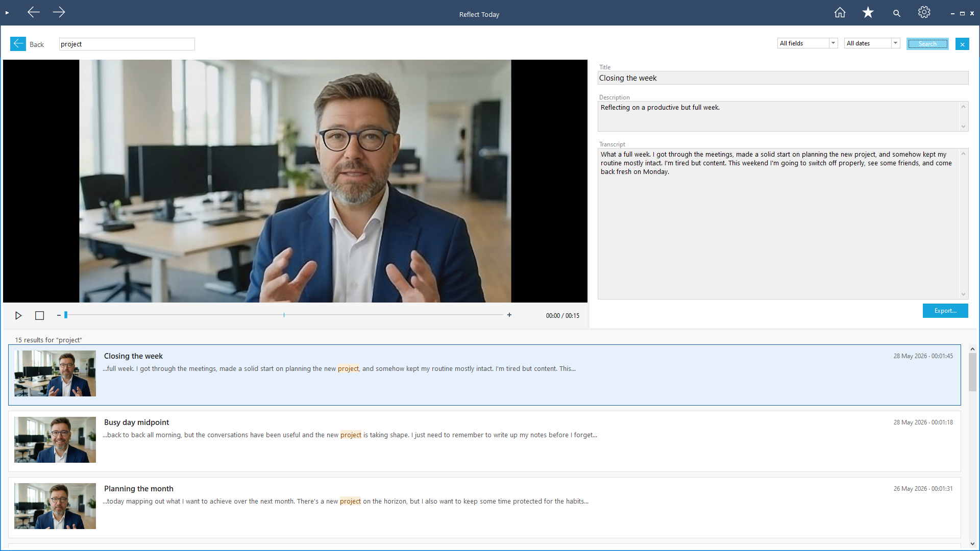Open the Planning the month thumbnail
The image size is (980, 551).
point(55,506)
